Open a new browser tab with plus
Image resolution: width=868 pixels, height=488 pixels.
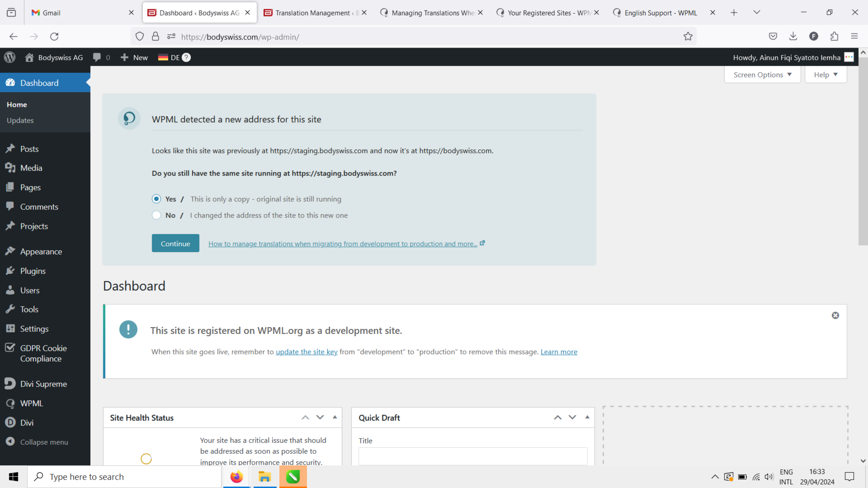point(734,13)
